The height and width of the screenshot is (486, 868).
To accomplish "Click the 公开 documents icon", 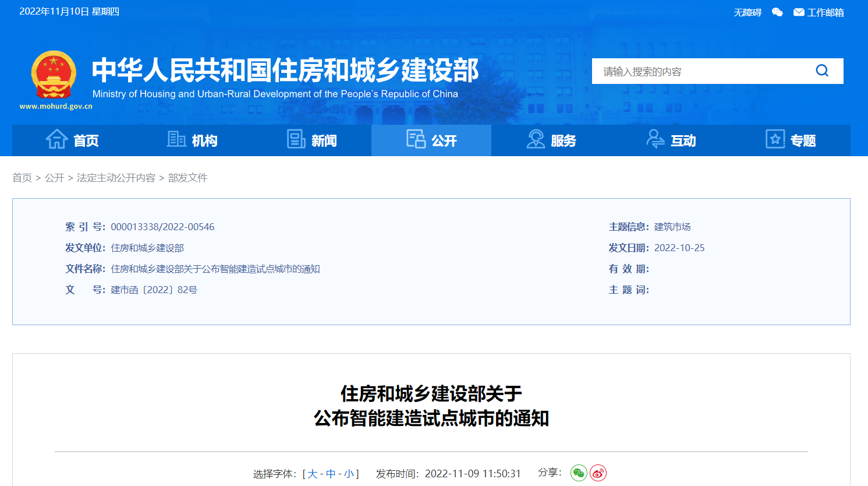I will pyautogui.click(x=416, y=139).
